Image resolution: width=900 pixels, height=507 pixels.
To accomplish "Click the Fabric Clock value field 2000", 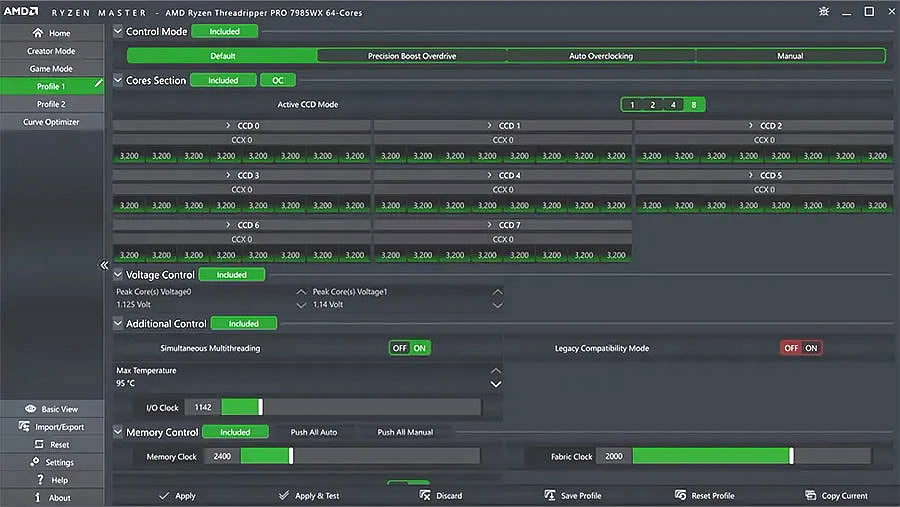I will click(x=614, y=456).
